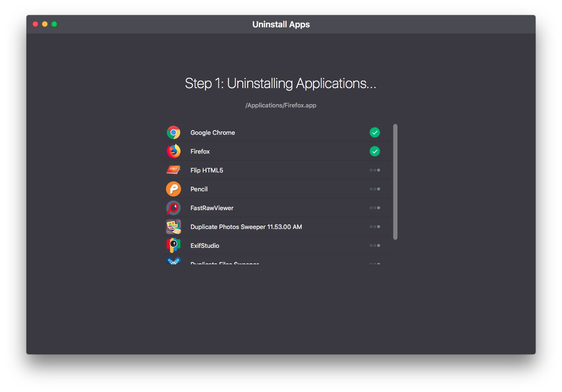Maximize the Uninstall Apps window
The height and width of the screenshot is (392, 562).
(x=54, y=24)
